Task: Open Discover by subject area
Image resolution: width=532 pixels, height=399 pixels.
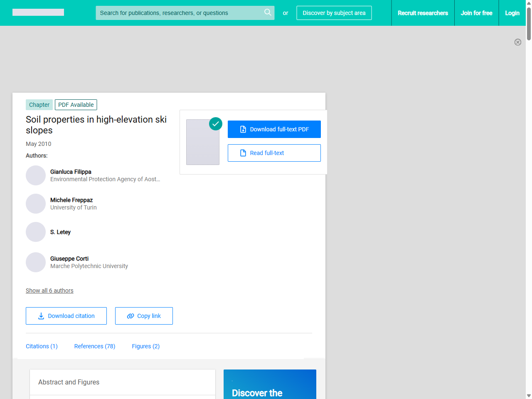Action: (334, 13)
